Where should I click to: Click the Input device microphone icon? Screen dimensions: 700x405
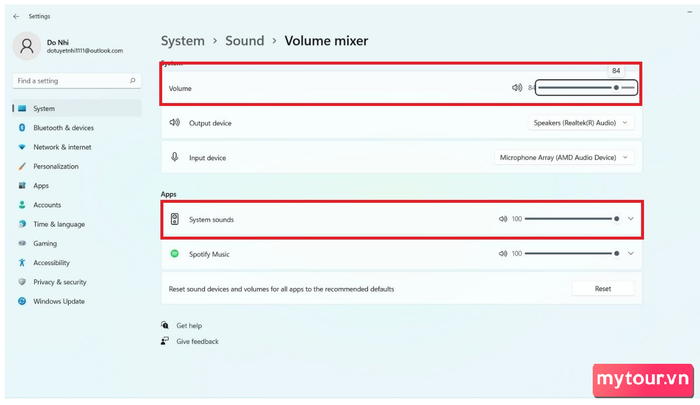[x=175, y=157]
